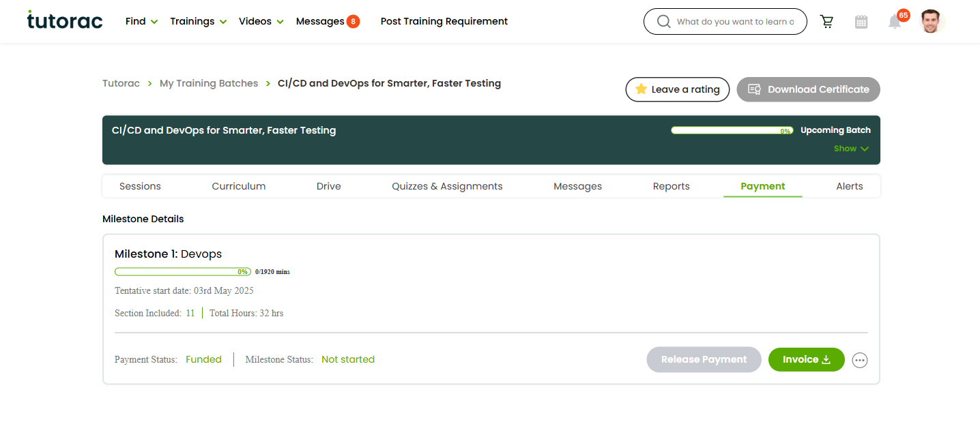Open the user profile avatar
Image resolution: width=980 pixels, height=439 pixels.
pos(929,21)
